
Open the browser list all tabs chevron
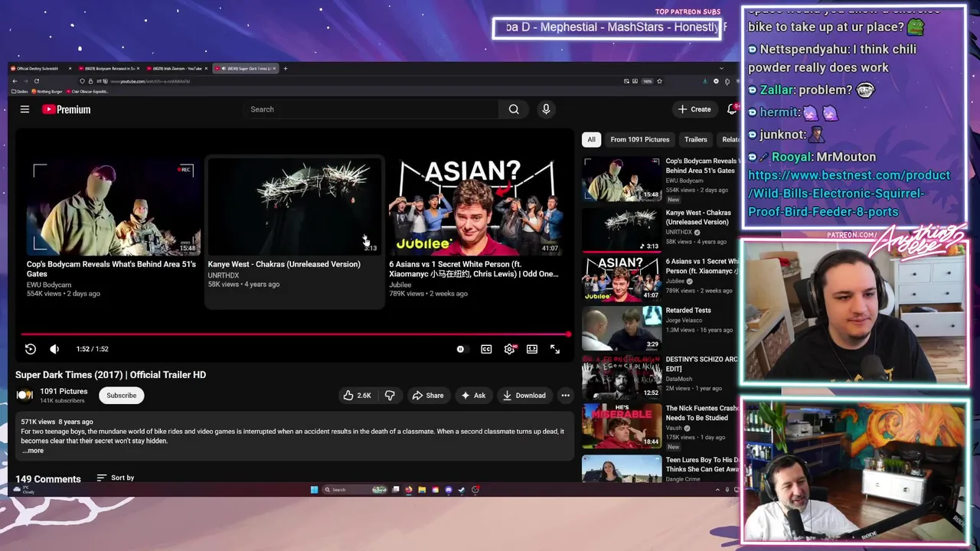(x=720, y=69)
